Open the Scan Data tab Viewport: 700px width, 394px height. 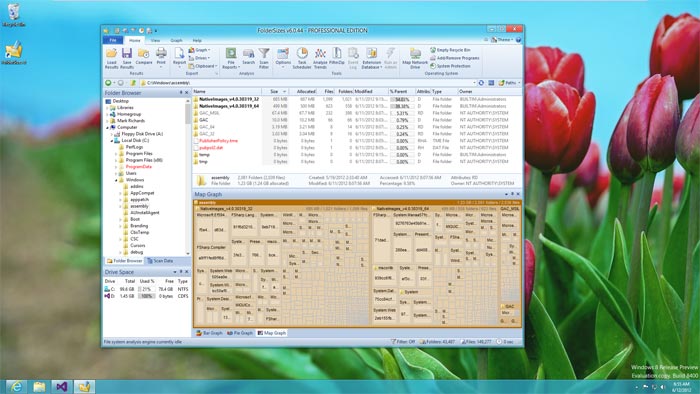coord(160,261)
